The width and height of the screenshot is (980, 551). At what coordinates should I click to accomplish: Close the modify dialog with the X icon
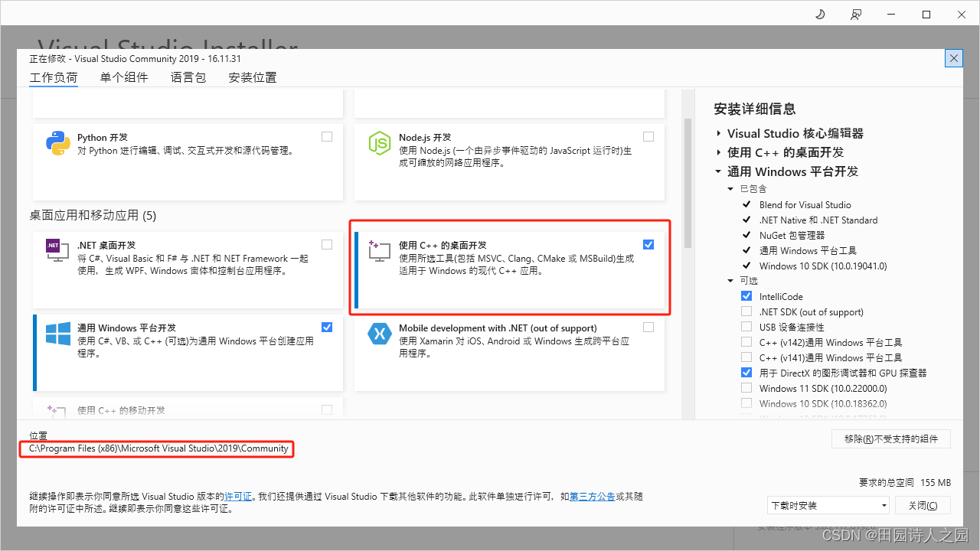pyautogui.click(x=954, y=58)
